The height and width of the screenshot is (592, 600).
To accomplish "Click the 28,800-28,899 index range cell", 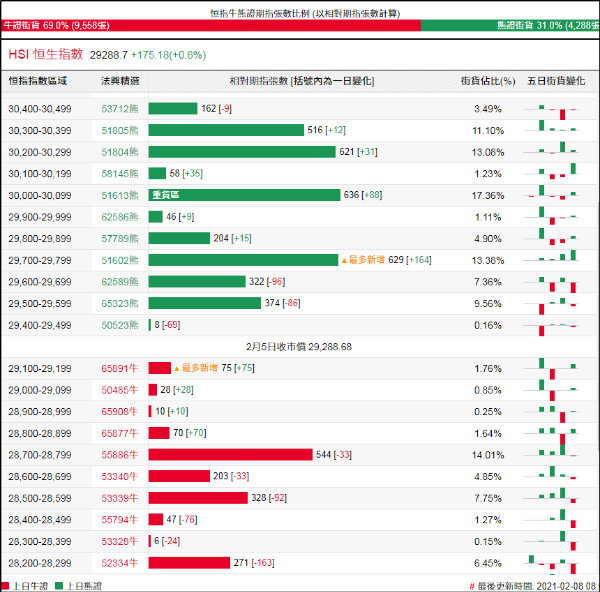I will [x=40, y=433].
